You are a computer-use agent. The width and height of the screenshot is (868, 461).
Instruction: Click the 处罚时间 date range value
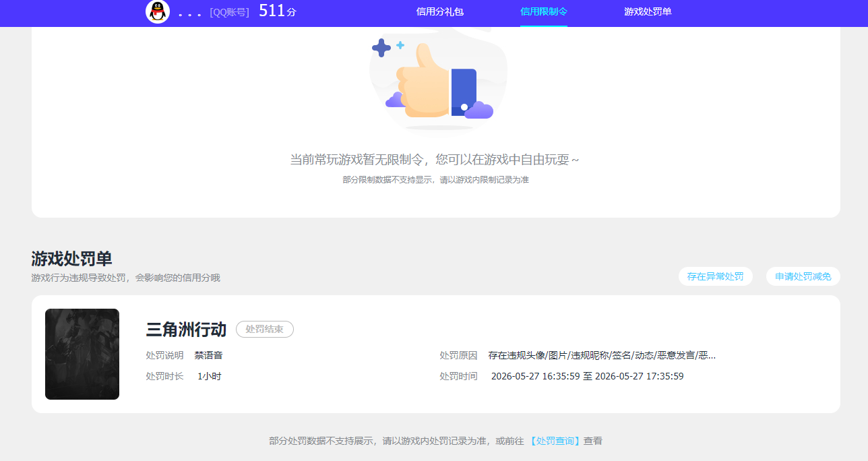(x=588, y=376)
